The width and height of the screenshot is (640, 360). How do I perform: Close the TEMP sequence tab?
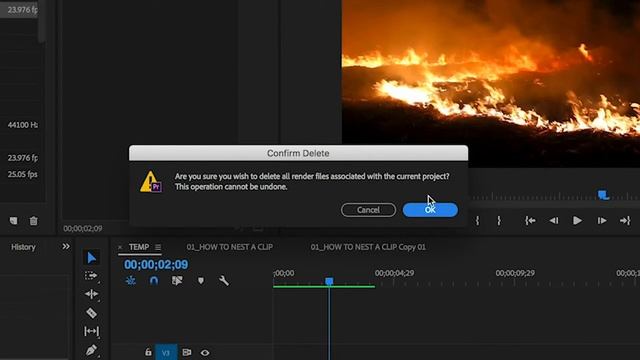tap(120, 247)
